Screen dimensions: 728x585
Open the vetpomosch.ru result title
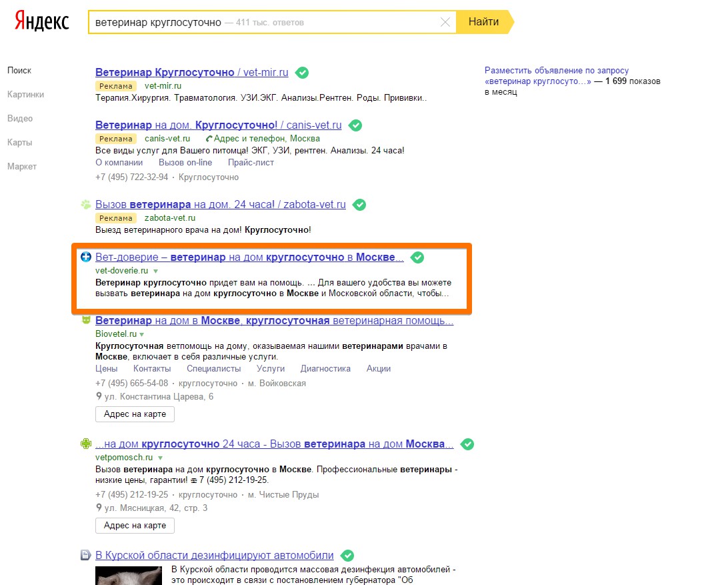(x=275, y=444)
